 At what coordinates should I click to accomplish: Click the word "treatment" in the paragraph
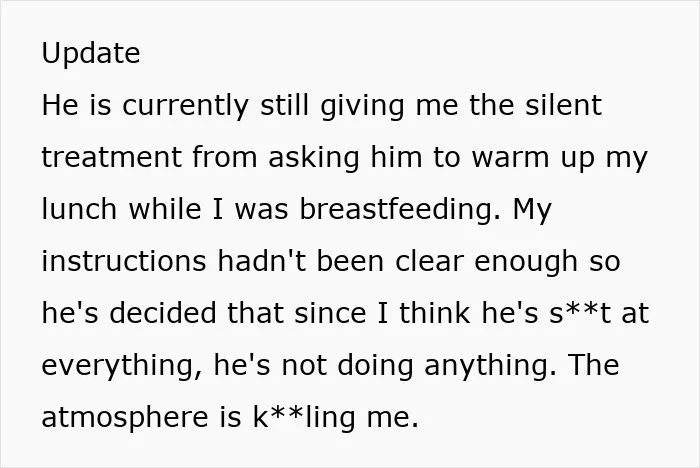[x=112, y=158]
